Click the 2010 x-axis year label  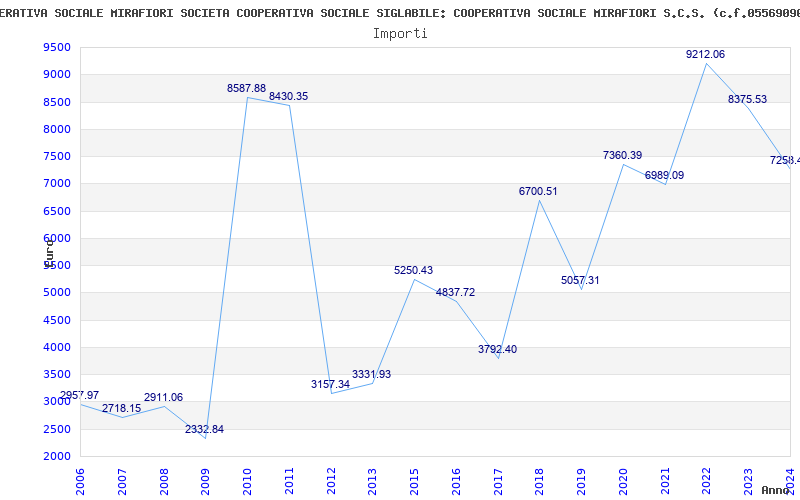click(247, 482)
